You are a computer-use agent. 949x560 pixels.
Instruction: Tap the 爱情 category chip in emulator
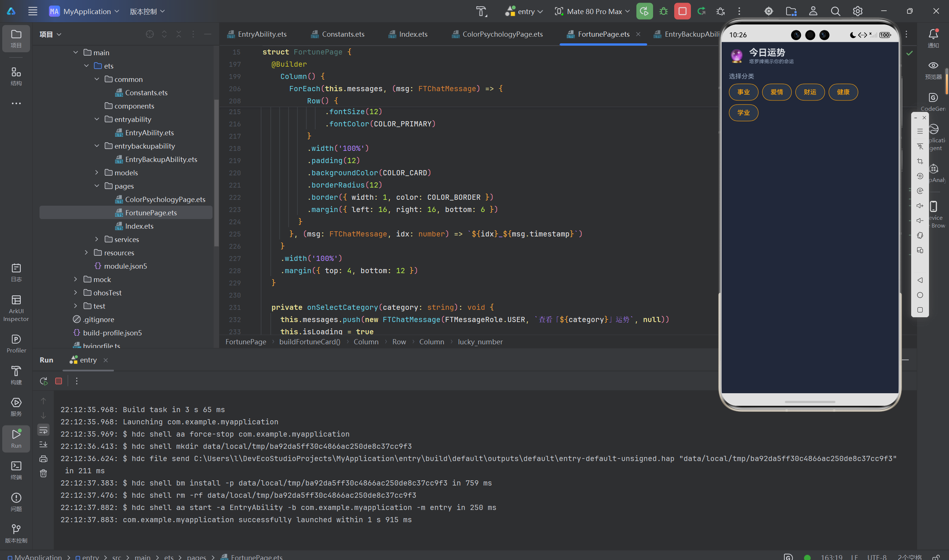point(777,92)
